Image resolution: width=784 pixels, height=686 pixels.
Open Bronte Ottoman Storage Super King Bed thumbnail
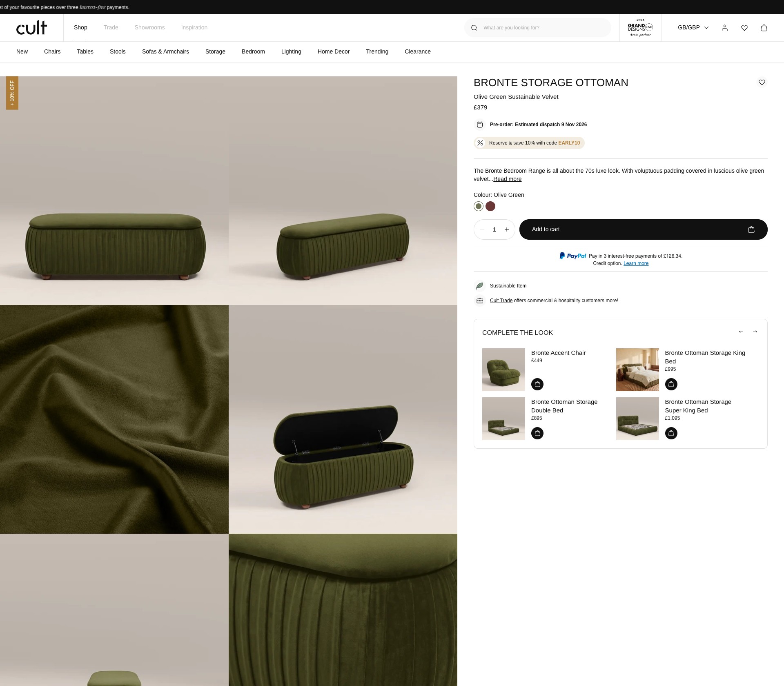(x=637, y=419)
